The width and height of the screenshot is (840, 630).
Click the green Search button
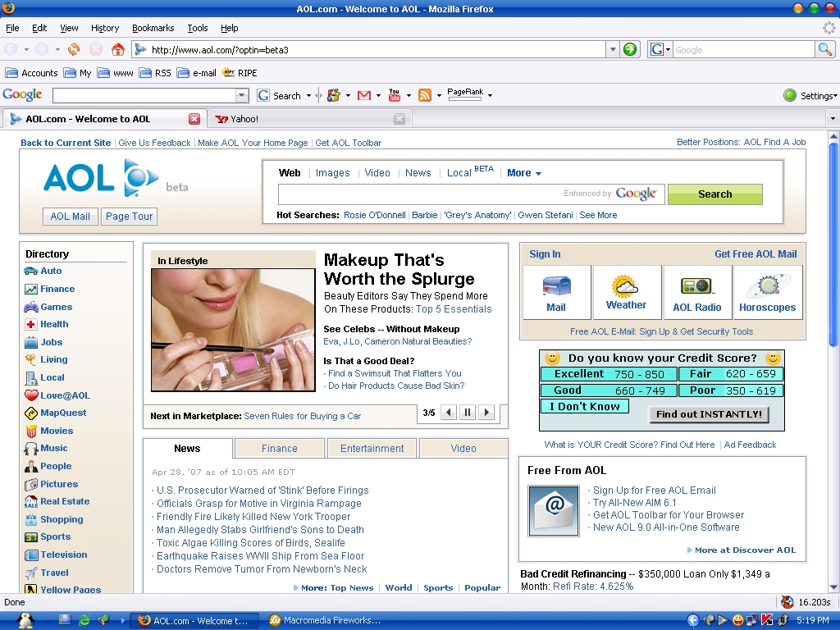tap(714, 194)
